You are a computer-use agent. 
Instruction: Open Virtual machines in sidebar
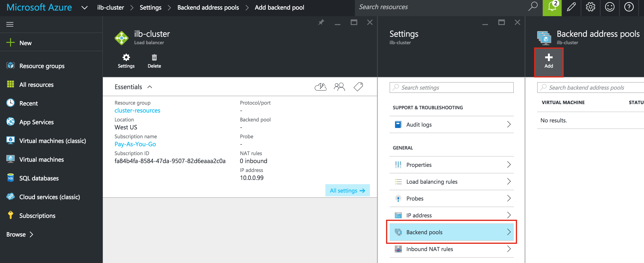click(41, 159)
